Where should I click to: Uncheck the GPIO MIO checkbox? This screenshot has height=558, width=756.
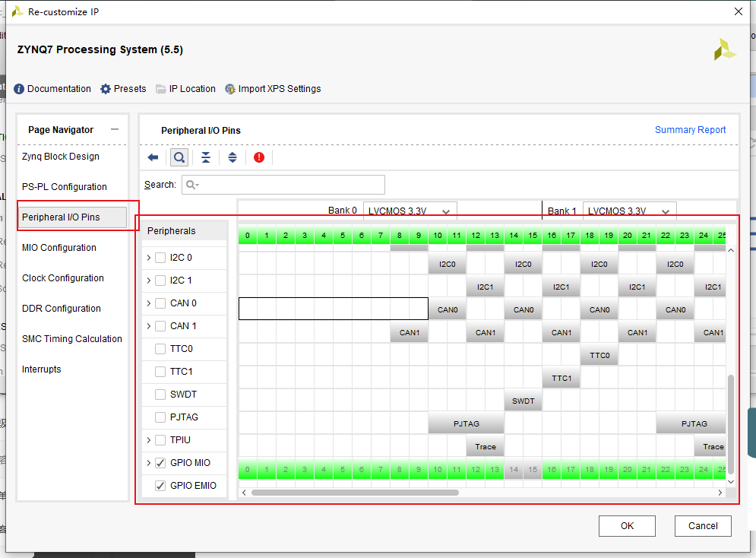(x=160, y=463)
